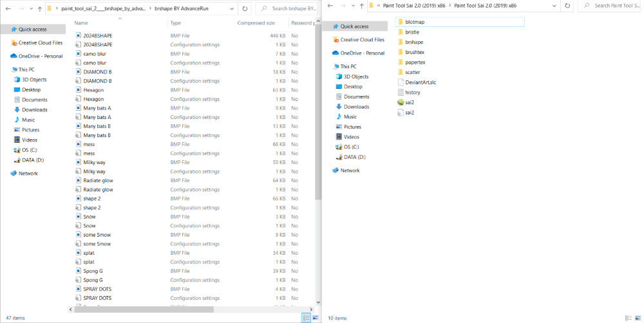
Task: Select the sai2 application icon
Action: pos(401,102)
